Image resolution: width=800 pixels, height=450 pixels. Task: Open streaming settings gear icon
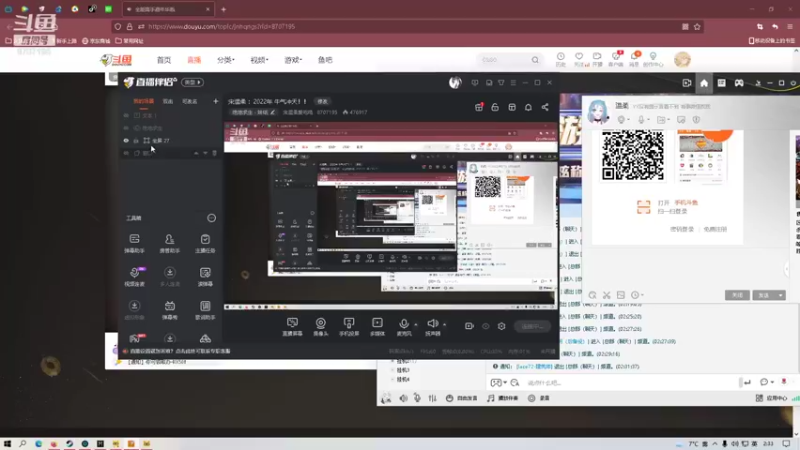502,326
